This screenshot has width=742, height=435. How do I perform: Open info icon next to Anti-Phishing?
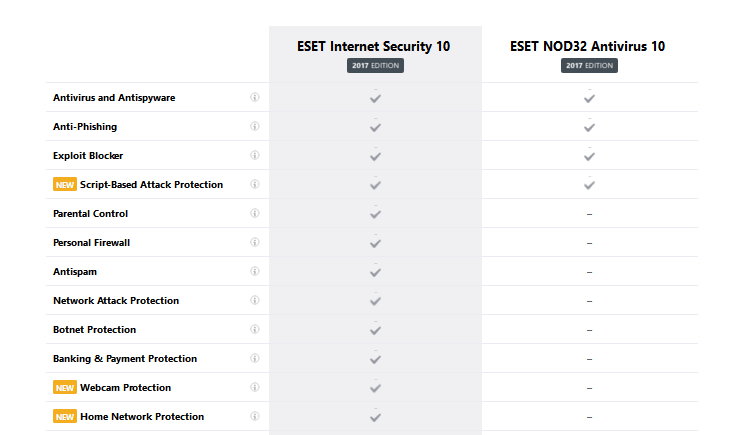click(254, 126)
